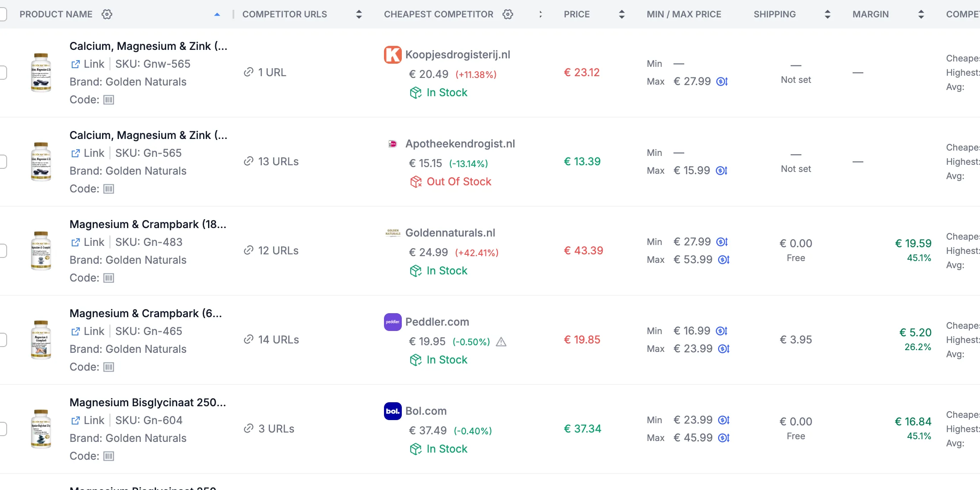Click max price rule icon beside € 15.99

[x=722, y=171]
